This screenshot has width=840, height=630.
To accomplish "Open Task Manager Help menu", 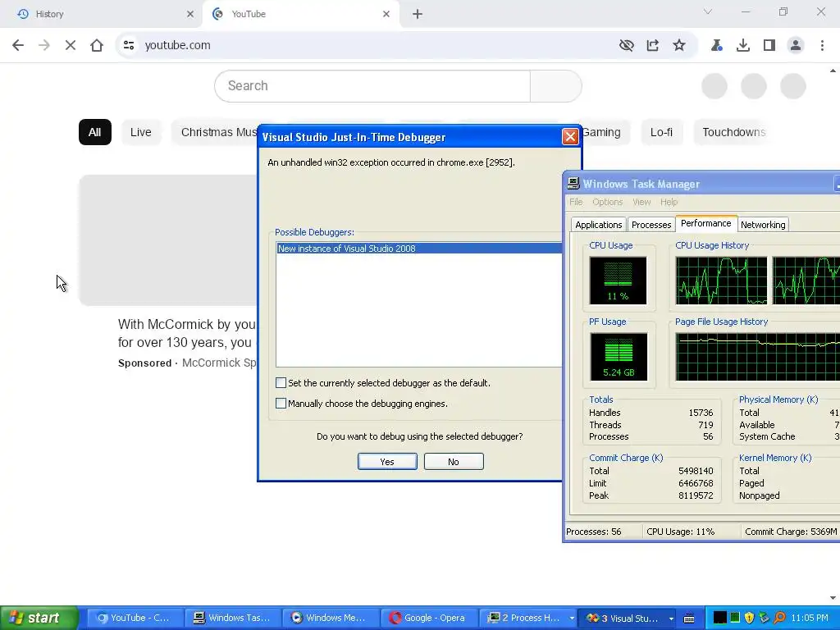I will pyautogui.click(x=669, y=202).
